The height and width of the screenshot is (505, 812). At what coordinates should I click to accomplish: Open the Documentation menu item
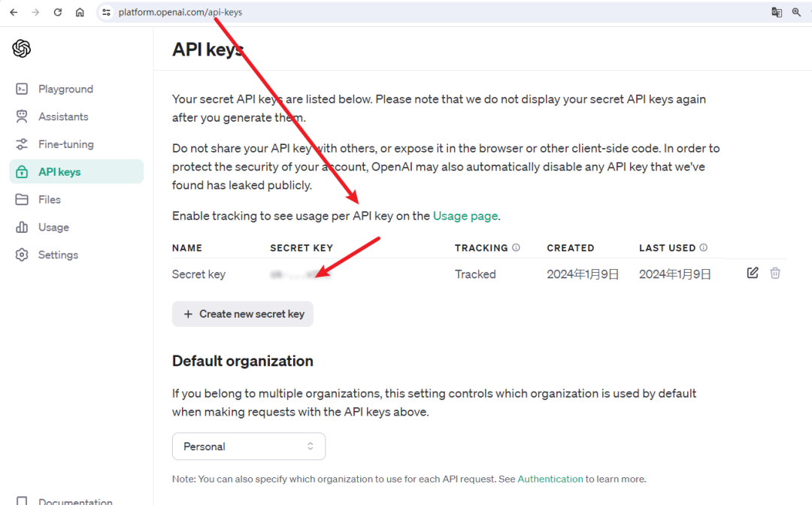point(77,500)
